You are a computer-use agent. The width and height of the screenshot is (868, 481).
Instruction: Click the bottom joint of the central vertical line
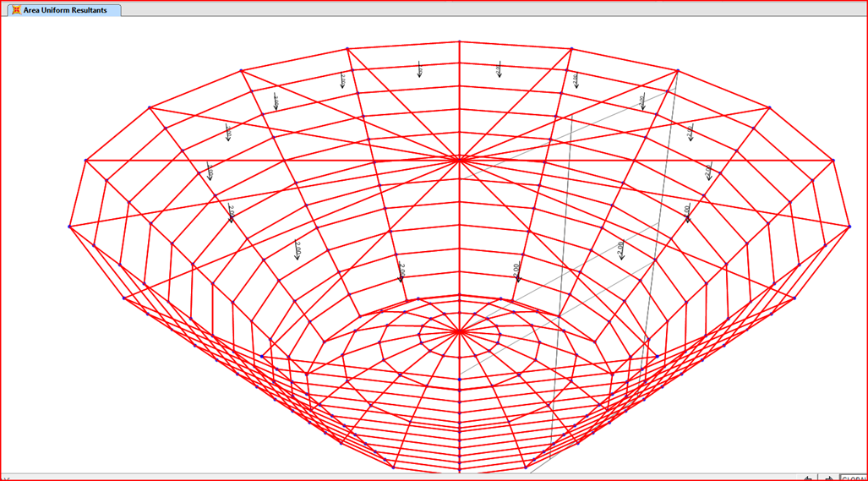(x=459, y=469)
